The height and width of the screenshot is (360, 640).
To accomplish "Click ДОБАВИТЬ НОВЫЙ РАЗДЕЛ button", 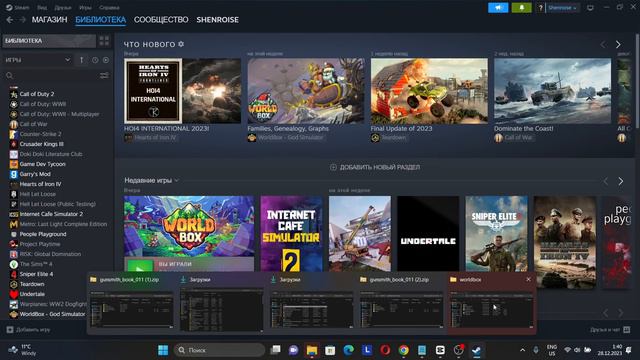I will (x=375, y=167).
